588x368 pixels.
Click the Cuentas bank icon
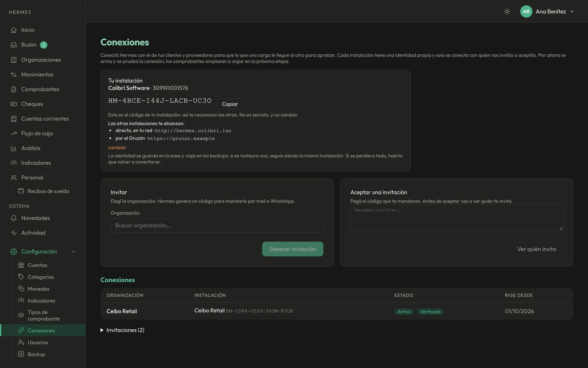coord(21,265)
